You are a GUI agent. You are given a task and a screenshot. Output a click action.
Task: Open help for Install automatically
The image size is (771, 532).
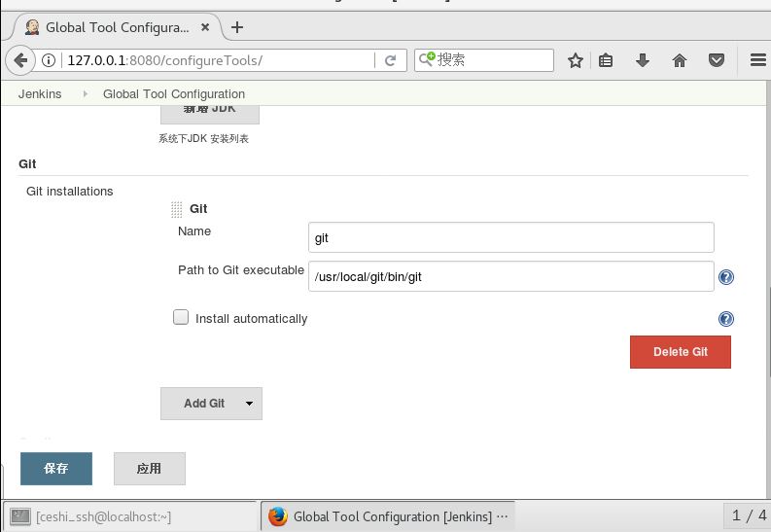(725, 319)
